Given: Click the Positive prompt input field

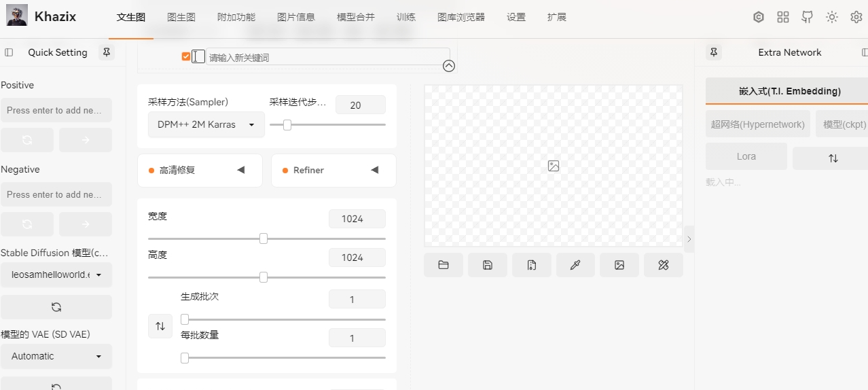Looking at the screenshot, I should tap(56, 110).
